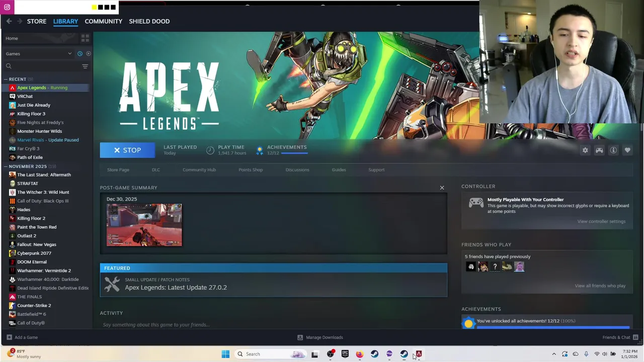The height and width of the screenshot is (362, 644).
Task: Click the Hades game icon
Action: pos(12,210)
